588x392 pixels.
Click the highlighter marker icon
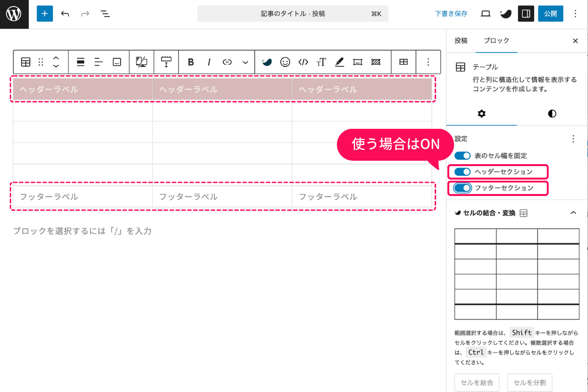339,62
